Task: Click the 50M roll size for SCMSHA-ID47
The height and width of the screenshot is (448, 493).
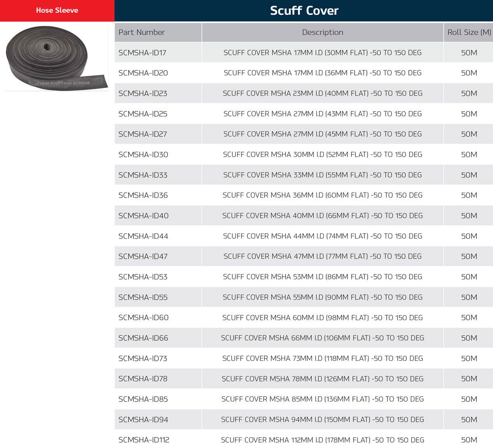Action: pos(469,256)
